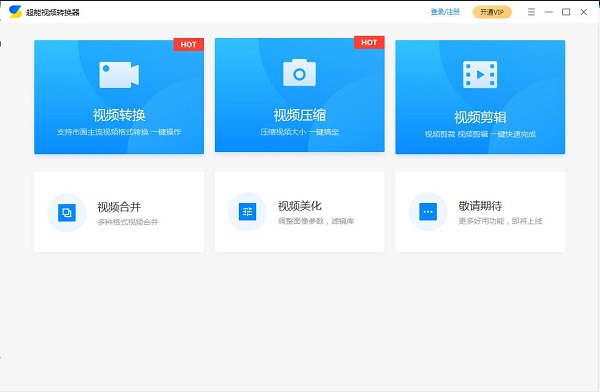Click the 超能视频转换器 title text

click(53, 12)
